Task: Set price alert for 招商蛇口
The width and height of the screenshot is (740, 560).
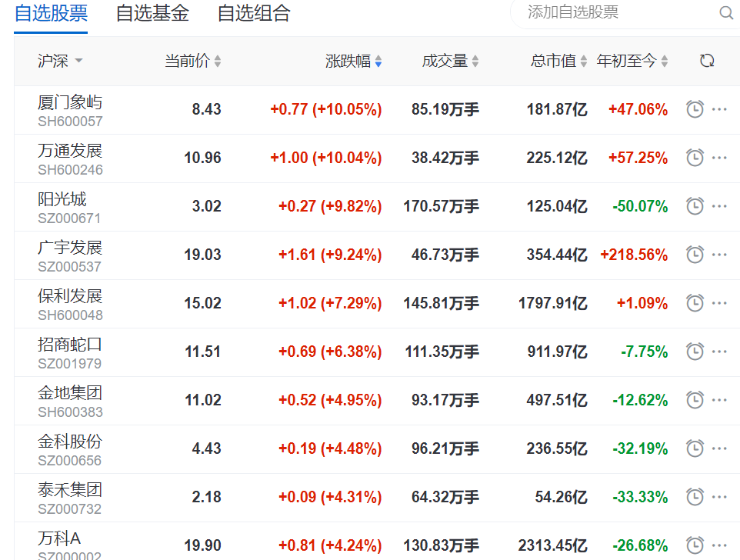Action: click(x=695, y=352)
